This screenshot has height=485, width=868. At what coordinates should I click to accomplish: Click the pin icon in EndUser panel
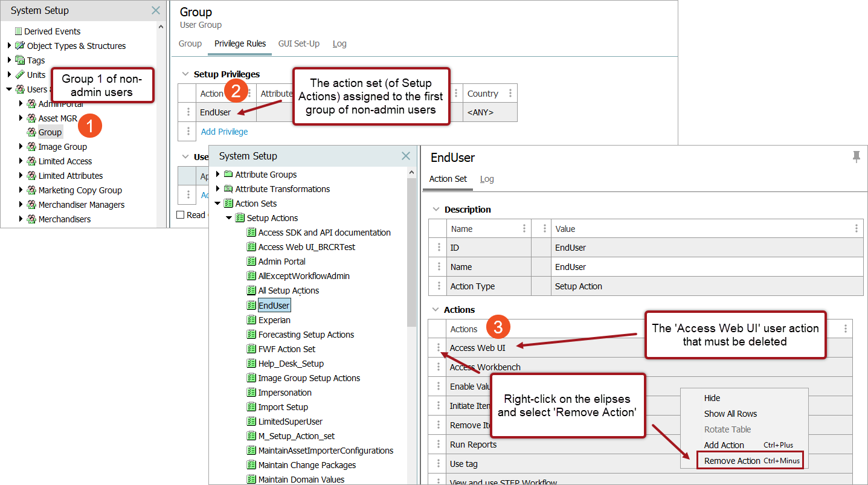coord(856,157)
